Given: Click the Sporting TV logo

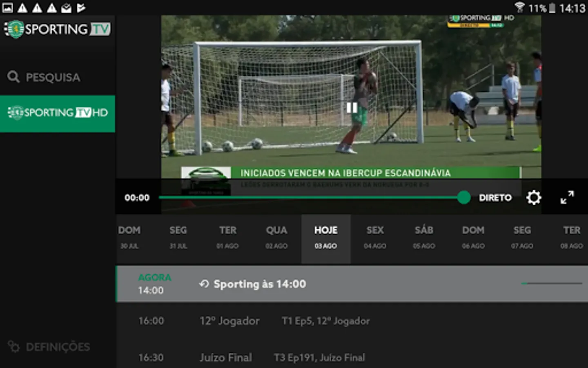Looking at the screenshot, I should tap(57, 29).
